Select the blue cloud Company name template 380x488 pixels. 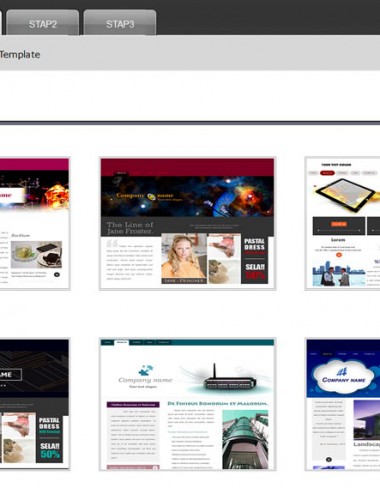tap(343, 404)
